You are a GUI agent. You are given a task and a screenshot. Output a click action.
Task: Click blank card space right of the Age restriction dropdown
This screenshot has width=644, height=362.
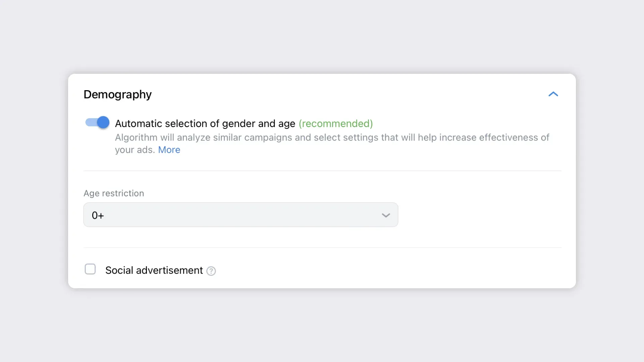pos(480,215)
